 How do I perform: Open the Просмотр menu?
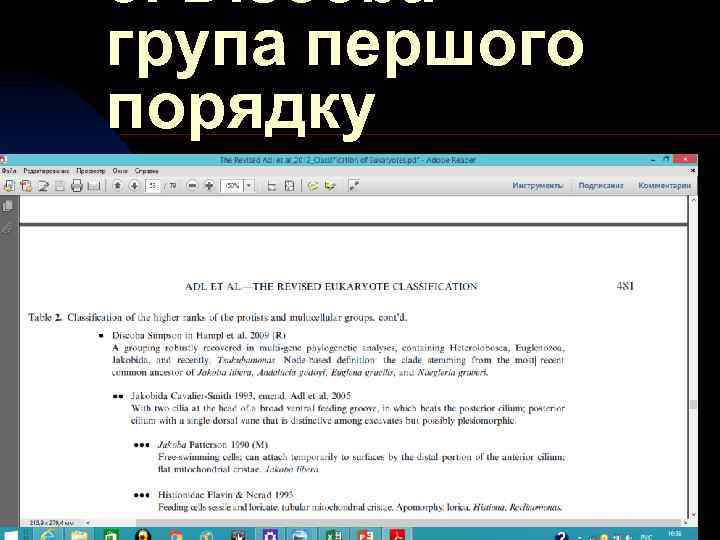(x=90, y=171)
